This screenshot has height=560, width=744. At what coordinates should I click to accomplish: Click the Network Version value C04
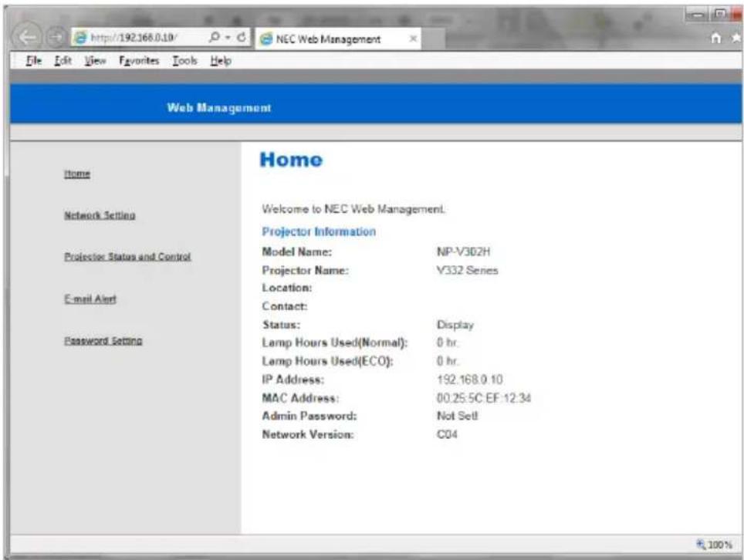(447, 434)
